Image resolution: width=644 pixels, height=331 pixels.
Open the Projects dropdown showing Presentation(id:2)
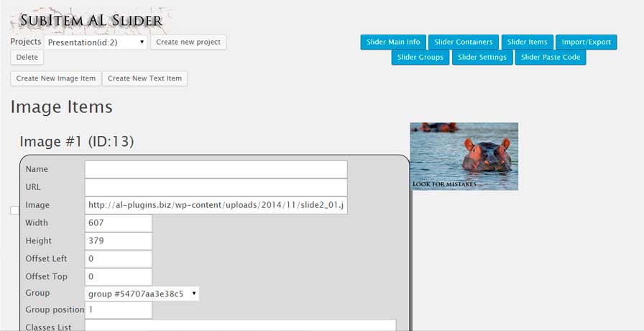pyautogui.click(x=96, y=42)
